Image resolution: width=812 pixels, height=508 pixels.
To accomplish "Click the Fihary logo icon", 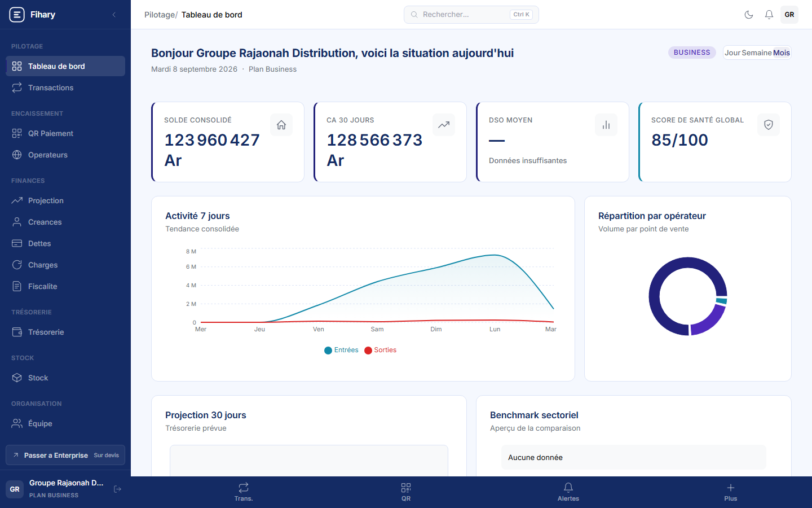I will point(17,15).
